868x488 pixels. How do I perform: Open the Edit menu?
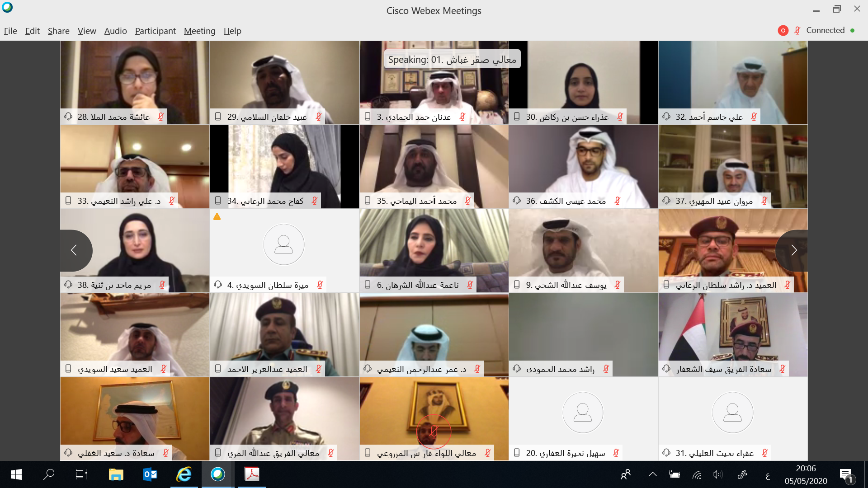pos(32,31)
